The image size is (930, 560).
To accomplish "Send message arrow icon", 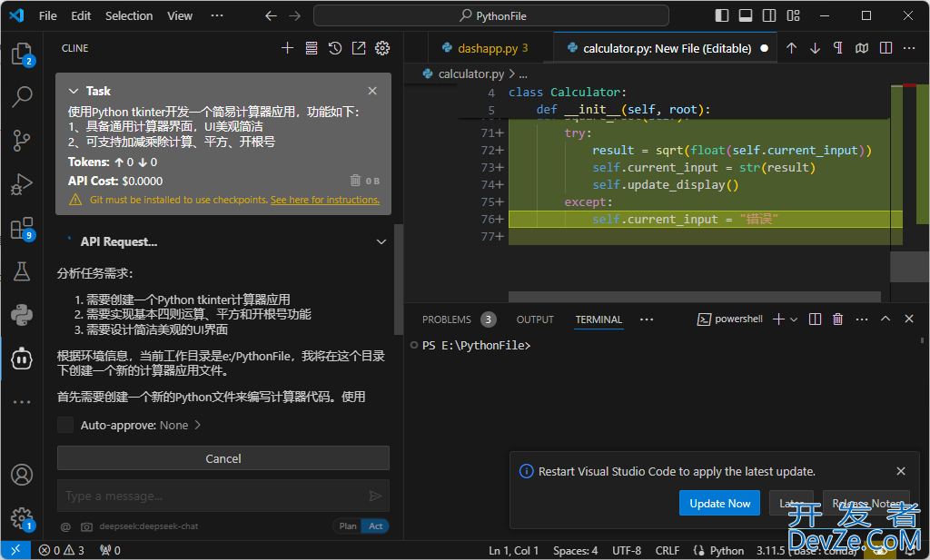I will click(375, 496).
